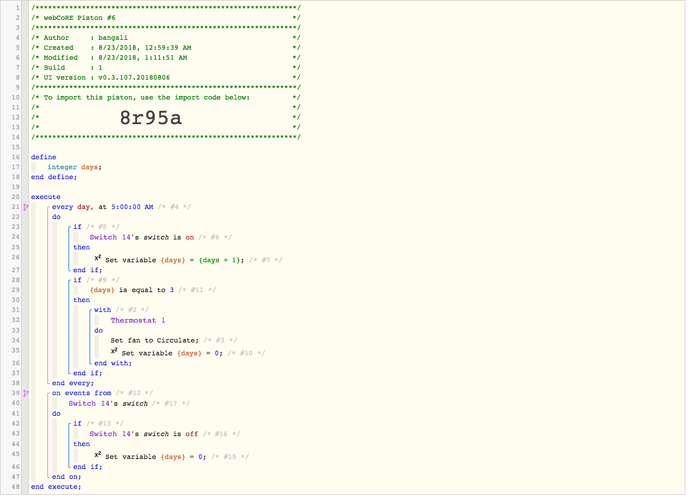Click the 'with' keyword tagged #2
The height and width of the screenshot is (497, 690).
point(103,310)
